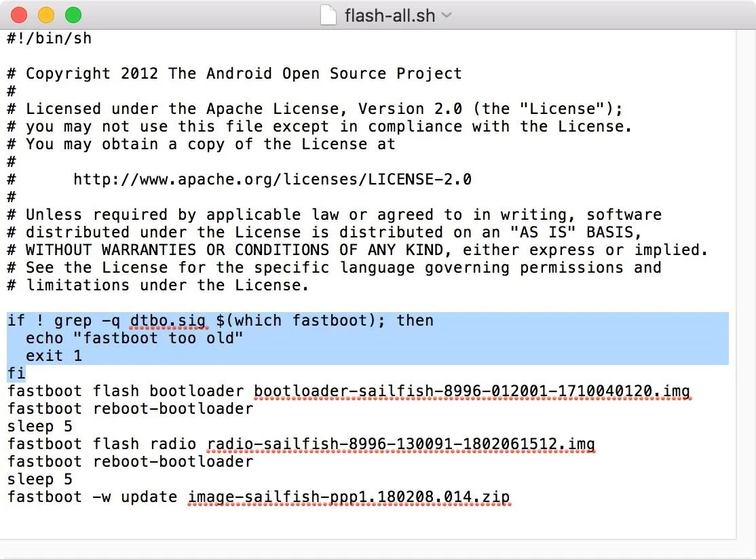Click the radio-sailfish-8996-130091-1802061512.img filename
The height and width of the screenshot is (559, 756).
(x=401, y=444)
